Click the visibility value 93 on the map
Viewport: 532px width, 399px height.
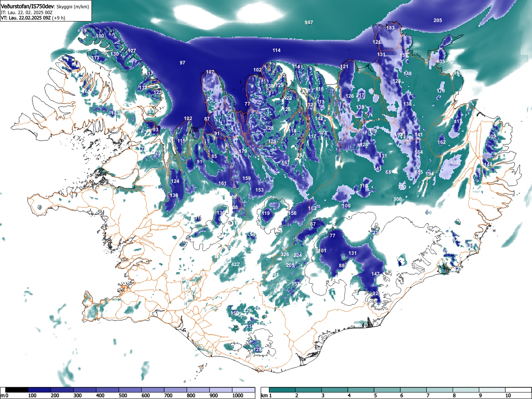click(155, 130)
